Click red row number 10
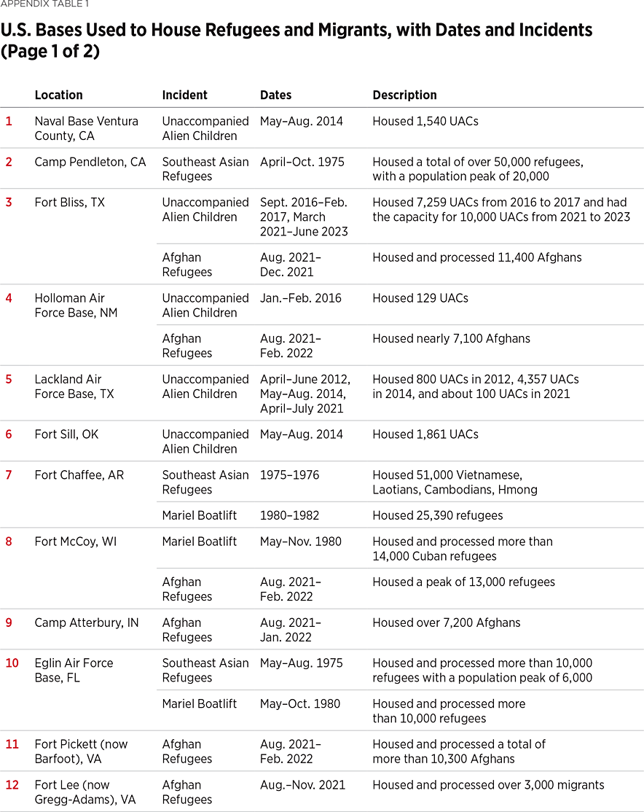Screen dimensions: 644x812 click(12, 663)
